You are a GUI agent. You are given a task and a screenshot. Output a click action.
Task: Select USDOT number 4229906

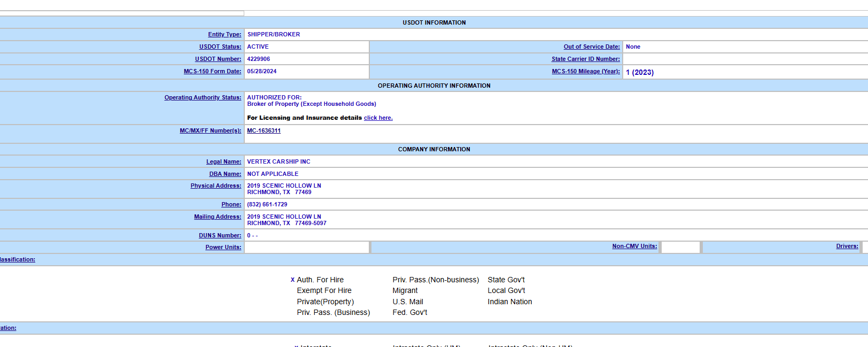pos(258,59)
